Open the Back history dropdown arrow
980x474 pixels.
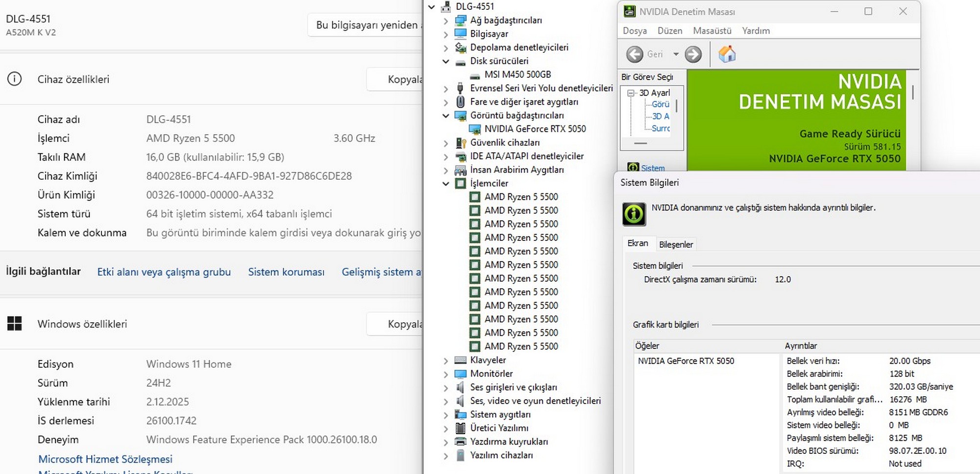point(676,54)
